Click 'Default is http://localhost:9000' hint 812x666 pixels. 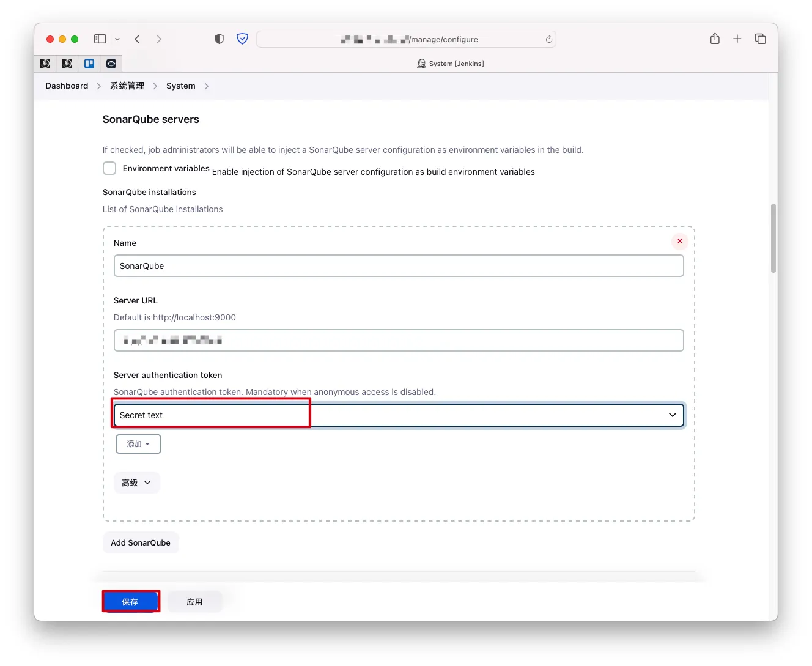coord(175,317)
